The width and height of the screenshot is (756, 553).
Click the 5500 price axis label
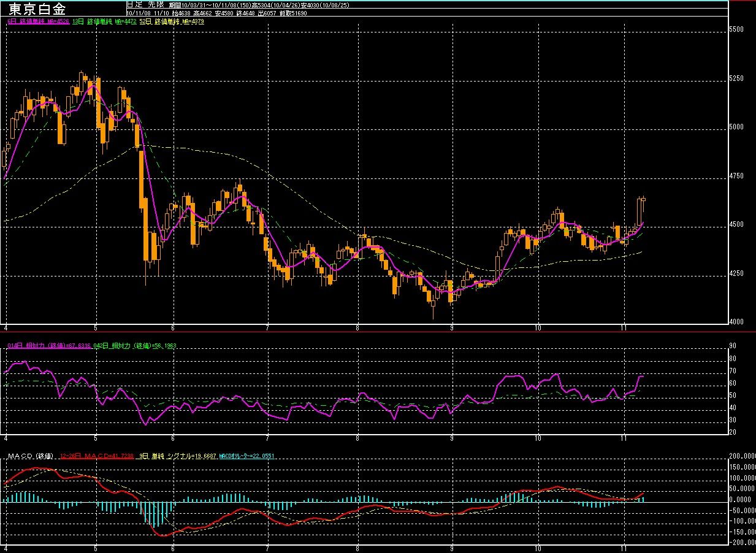736,29
